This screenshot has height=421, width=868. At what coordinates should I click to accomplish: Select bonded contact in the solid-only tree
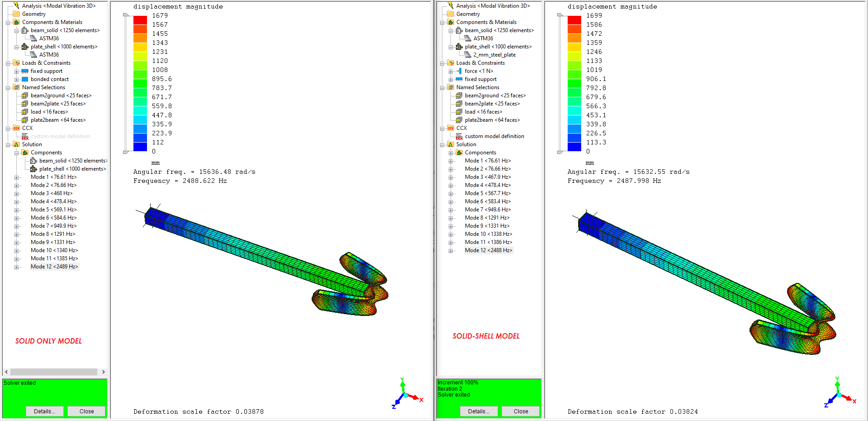50,79
